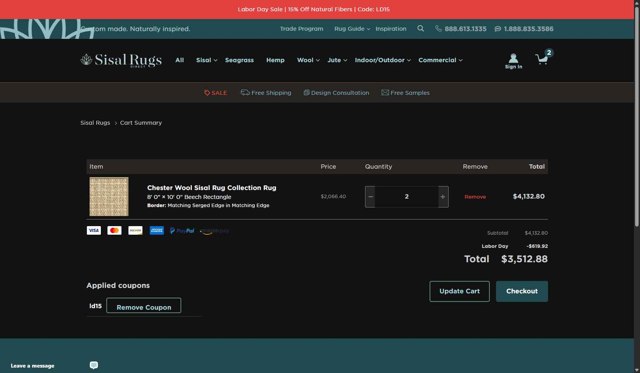Viewport: 640px width, 373px height.
Task: Open the Trade Program link
Action: 302,29
